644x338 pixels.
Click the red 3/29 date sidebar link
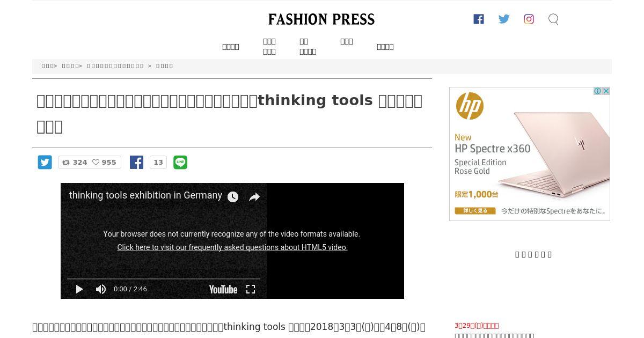click(477, 326)
